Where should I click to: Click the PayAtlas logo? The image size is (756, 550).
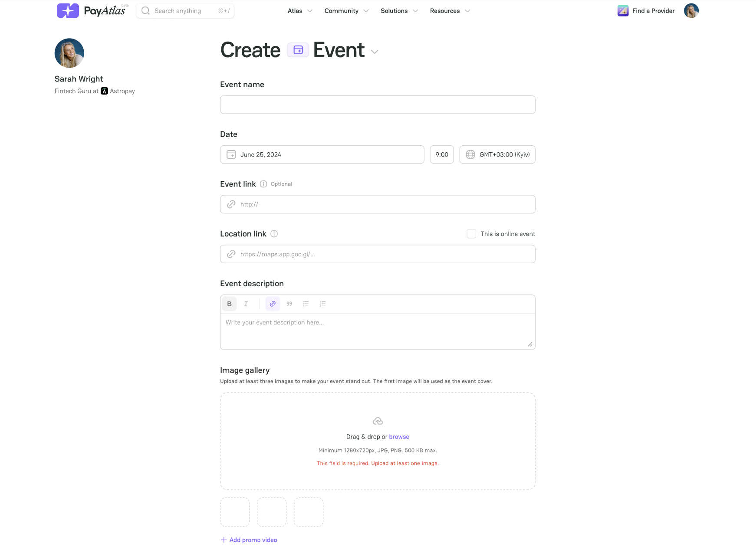(92, 11)
